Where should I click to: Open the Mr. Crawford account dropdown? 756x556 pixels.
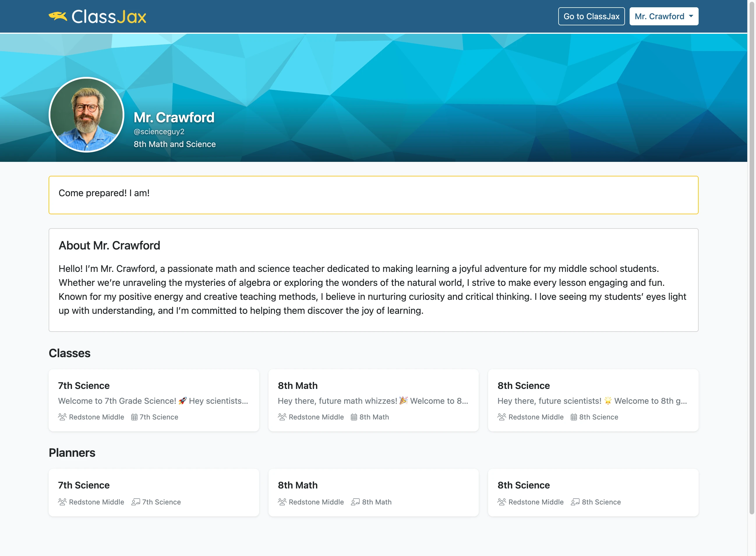(x=663, y=16)
